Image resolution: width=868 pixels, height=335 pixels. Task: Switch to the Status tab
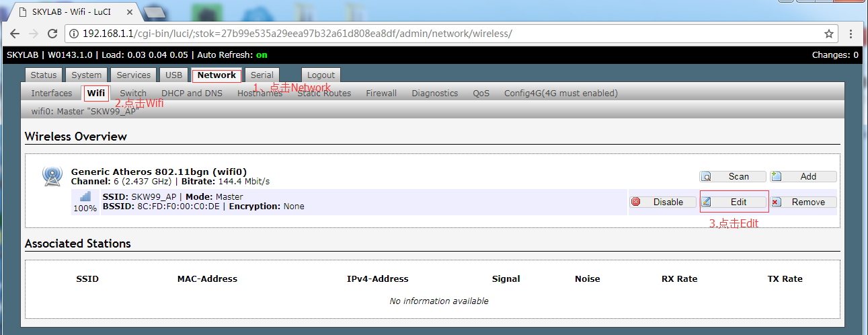pos(44,75)
